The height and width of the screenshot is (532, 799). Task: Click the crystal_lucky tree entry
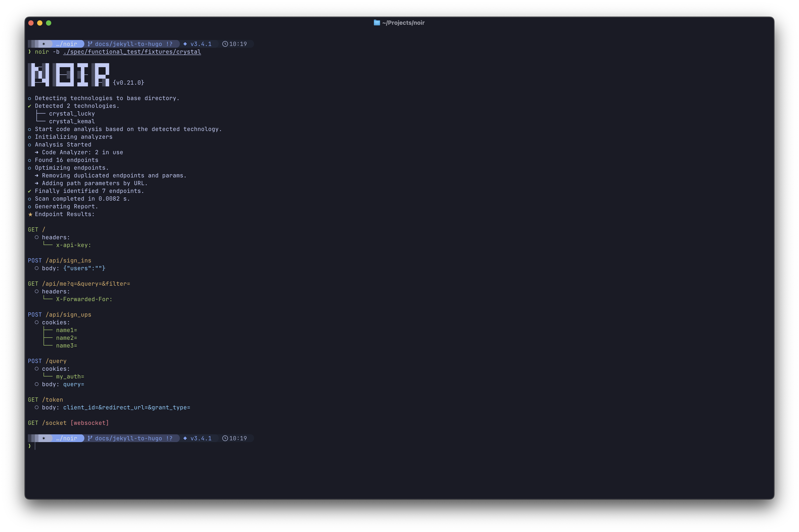click(72, 114)
